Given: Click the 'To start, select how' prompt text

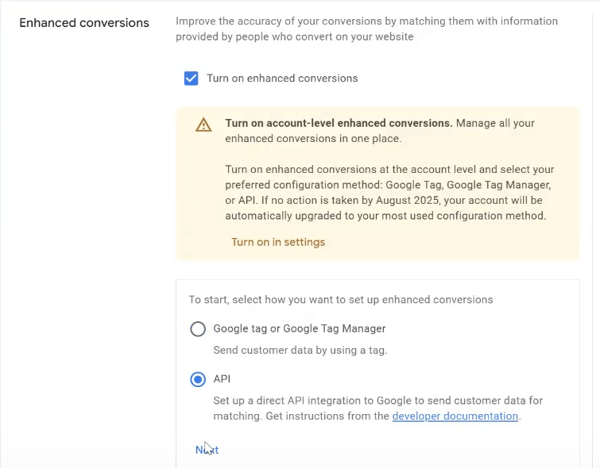Looking at the screenshot, I should coord(340,299).
